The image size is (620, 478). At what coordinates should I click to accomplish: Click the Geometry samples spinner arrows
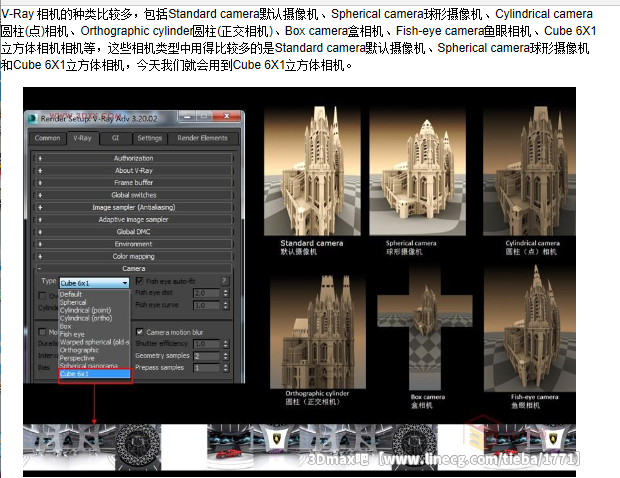tap(225, 356)
